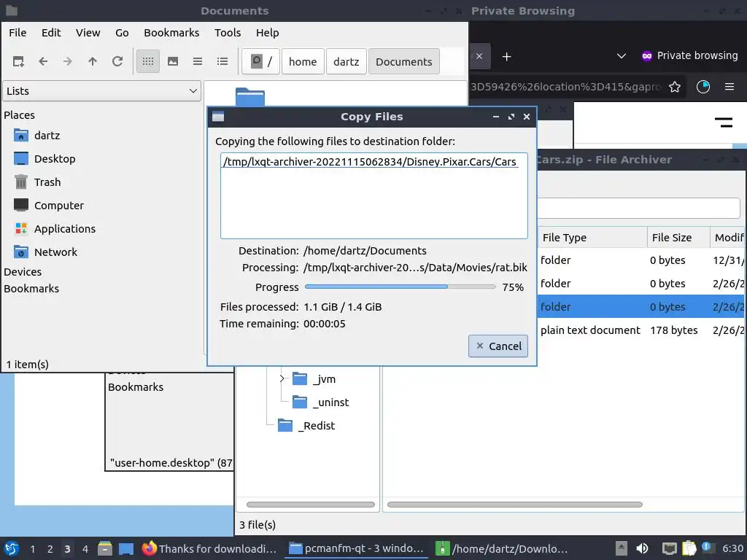Image resolution: width=747 pixels, height=560 pixels.
Task: Open Firefox application menu
Action: coord(729,87)
